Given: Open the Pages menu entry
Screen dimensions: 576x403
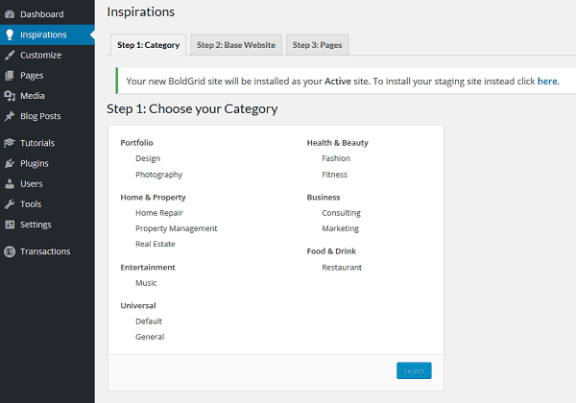Looking at the screenshot, I should coord(47,75).
